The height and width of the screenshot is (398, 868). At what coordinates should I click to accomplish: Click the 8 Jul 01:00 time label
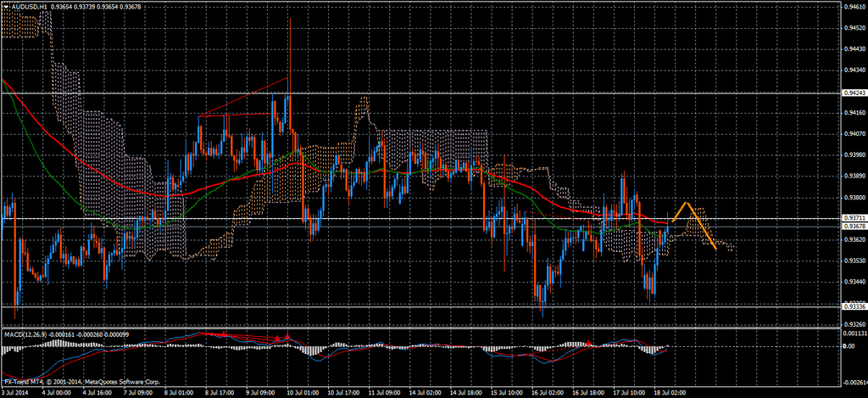178,393
